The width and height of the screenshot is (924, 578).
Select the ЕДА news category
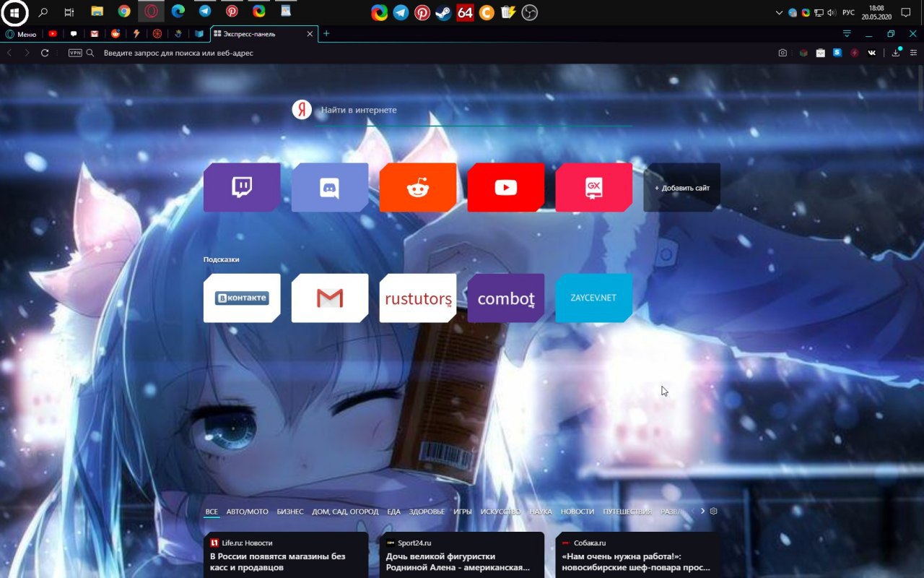coord(393,512)
